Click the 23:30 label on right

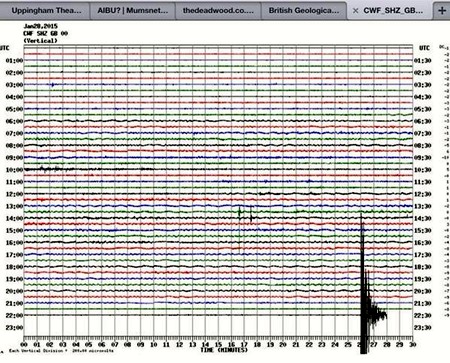tap(423, 328)
